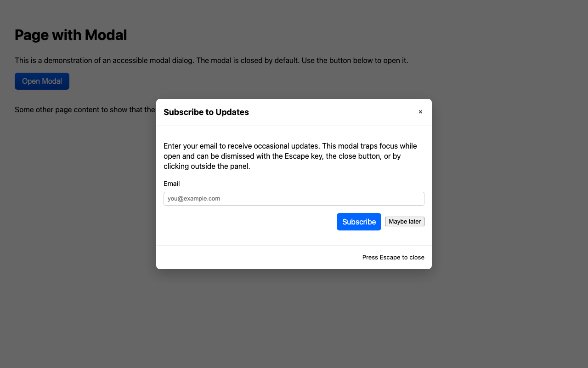The height and width of the screenshot is (368, 588).
Task: Click the white space above the action buttons
Action: point(294,211)
